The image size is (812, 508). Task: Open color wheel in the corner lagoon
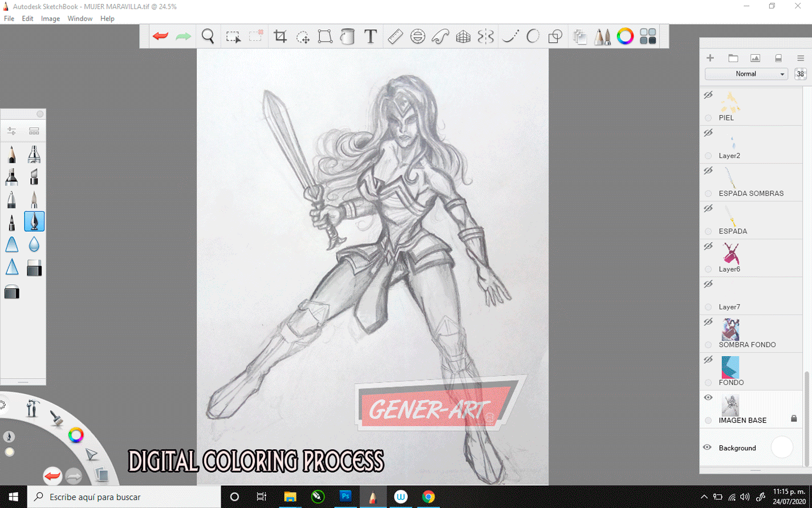[76, 436]
